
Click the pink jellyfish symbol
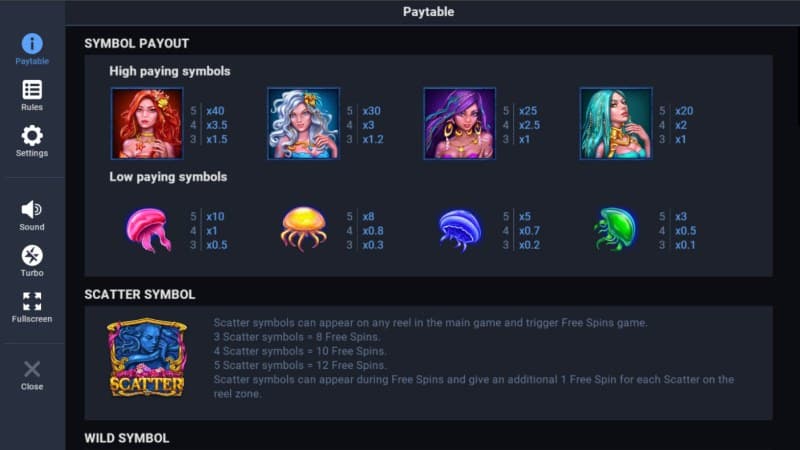coord(148,229)
